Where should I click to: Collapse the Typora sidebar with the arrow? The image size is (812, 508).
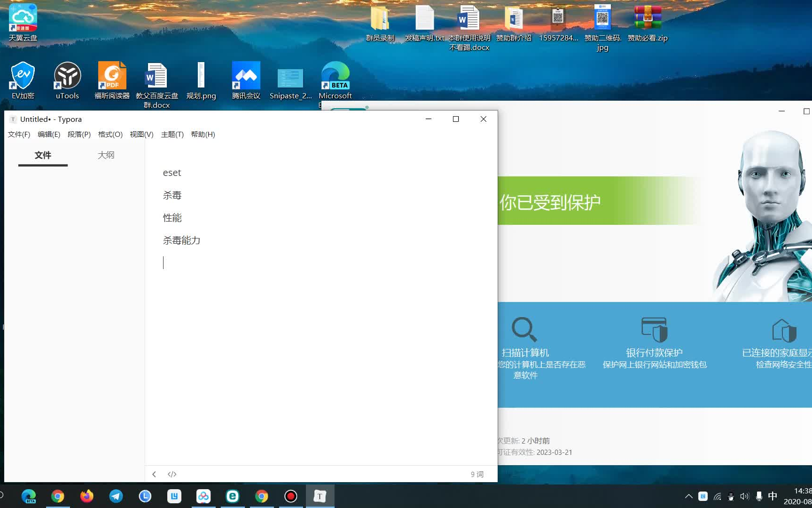[154, 474]
